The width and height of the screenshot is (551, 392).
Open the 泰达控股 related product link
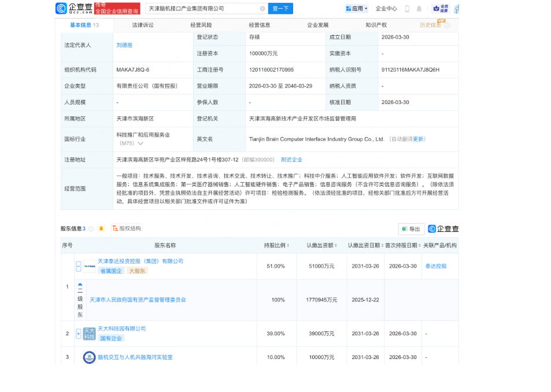click(x=436, y=267)
